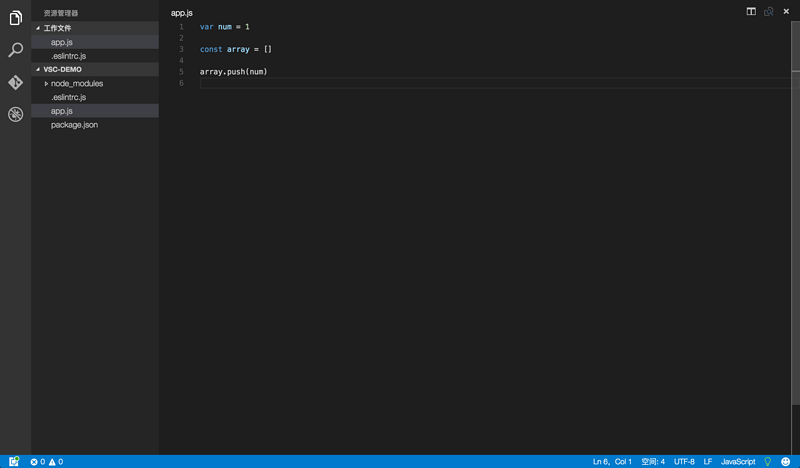The image size is (800, 468).
Task: Open the Git source control icon
Action: pos(15,82)
